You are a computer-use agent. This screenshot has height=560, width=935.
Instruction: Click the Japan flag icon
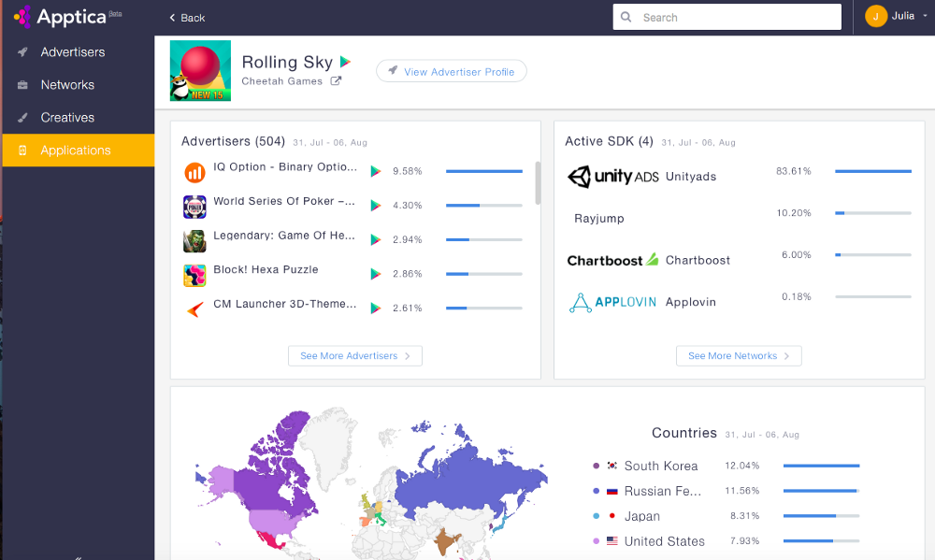tap(611, 516)
